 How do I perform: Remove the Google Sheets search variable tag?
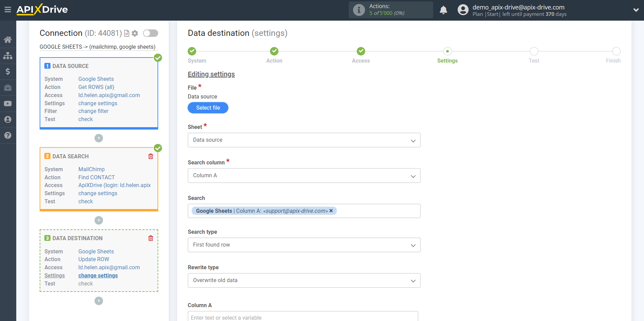point(331,211)
